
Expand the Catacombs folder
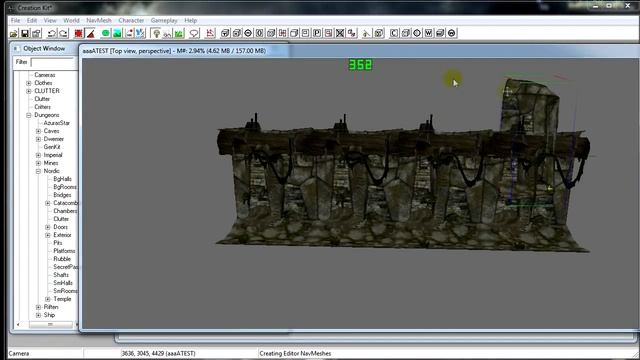[x=48, y=203]
